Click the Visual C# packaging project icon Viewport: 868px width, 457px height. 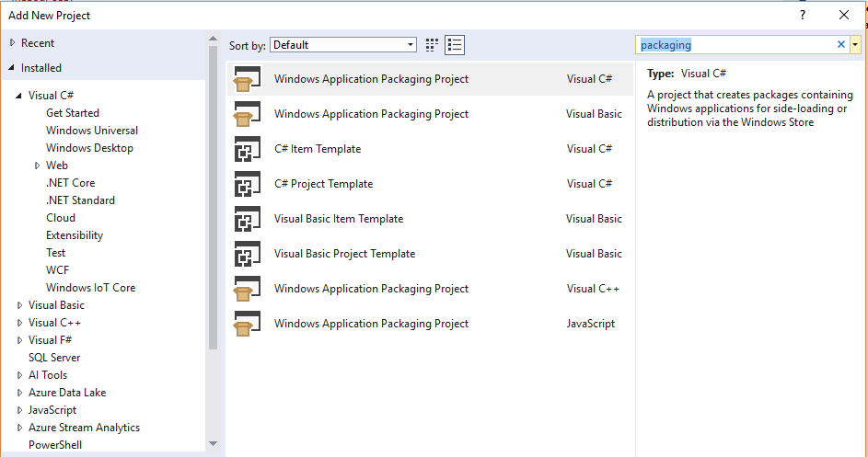tap(247, 79)
